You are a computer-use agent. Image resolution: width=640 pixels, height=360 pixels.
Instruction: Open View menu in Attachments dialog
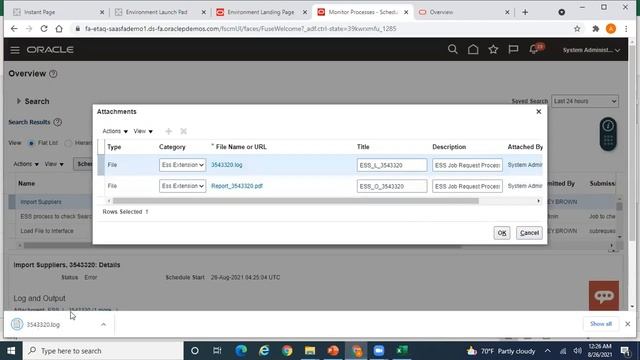(143, 131)
